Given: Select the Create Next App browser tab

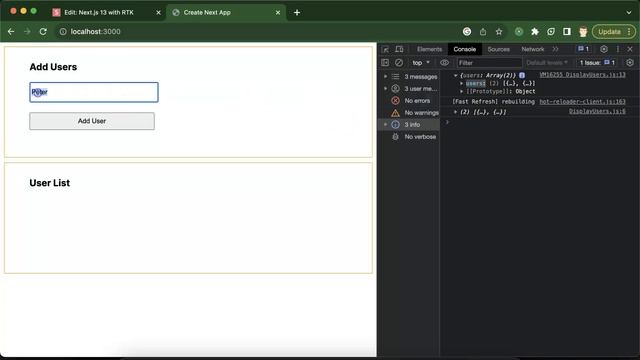Looking at the screenshot, I should 207,13.
